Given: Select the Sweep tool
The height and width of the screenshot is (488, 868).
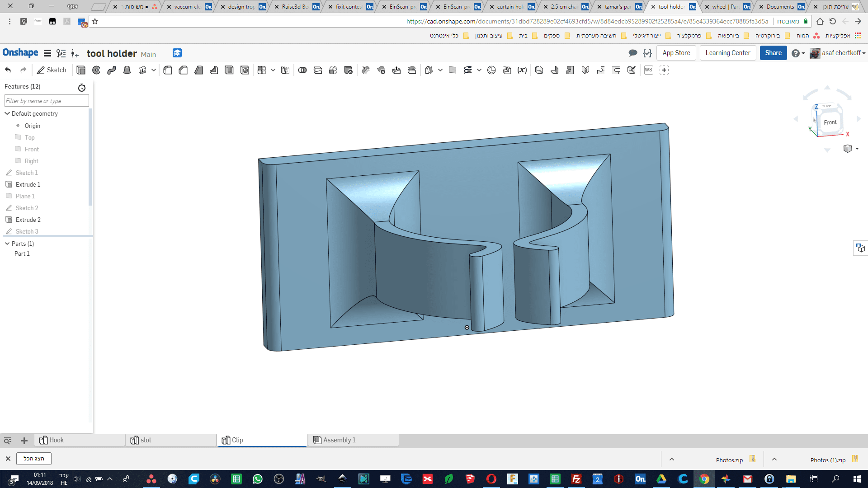Looking at the screenshot, I should [112, 70].
